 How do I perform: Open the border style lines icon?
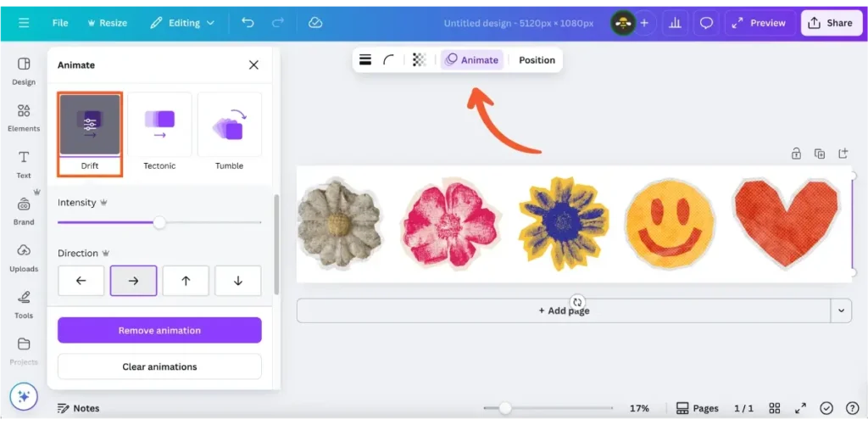(x=365, y=60)
